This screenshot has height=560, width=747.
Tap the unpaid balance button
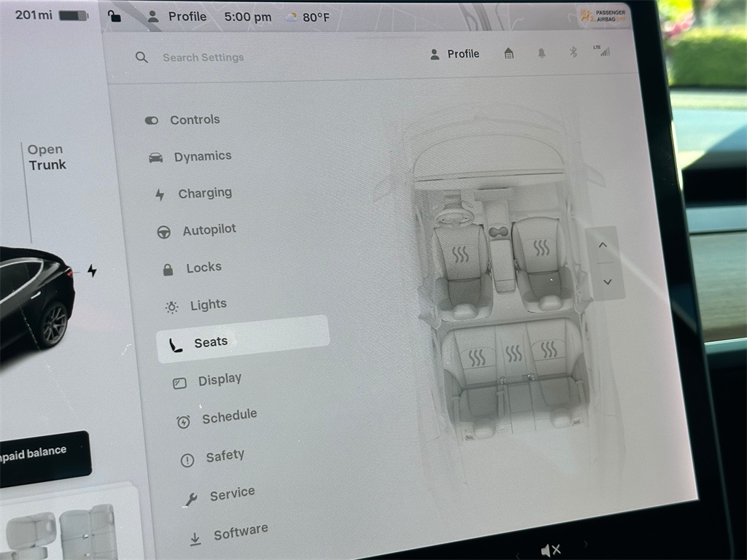40,454
